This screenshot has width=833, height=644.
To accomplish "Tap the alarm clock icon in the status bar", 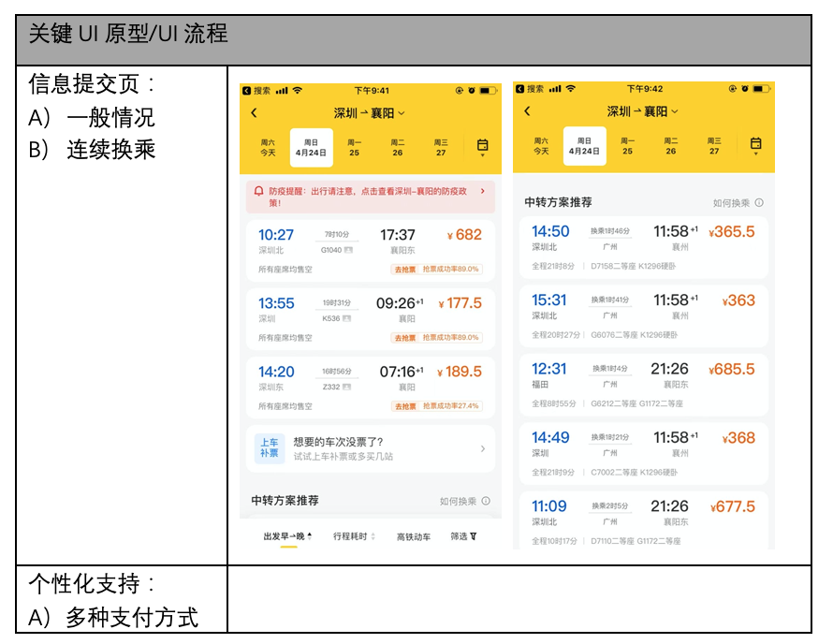I will click(x=471, y=91).
